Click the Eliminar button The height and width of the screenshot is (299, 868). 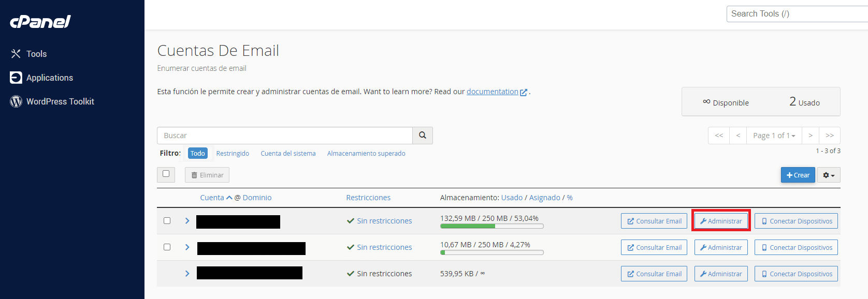point(207,175)
